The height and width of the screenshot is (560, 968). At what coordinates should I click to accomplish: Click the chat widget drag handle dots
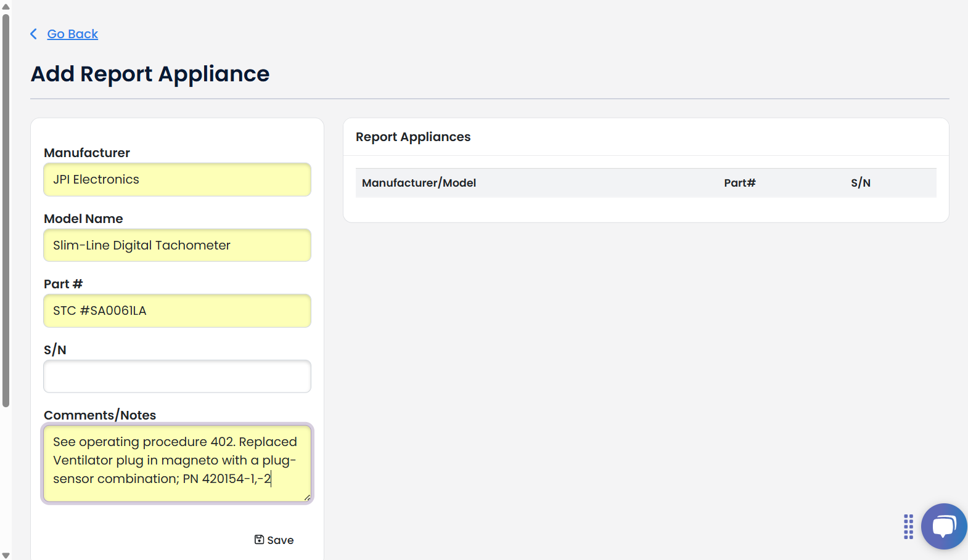908,527
